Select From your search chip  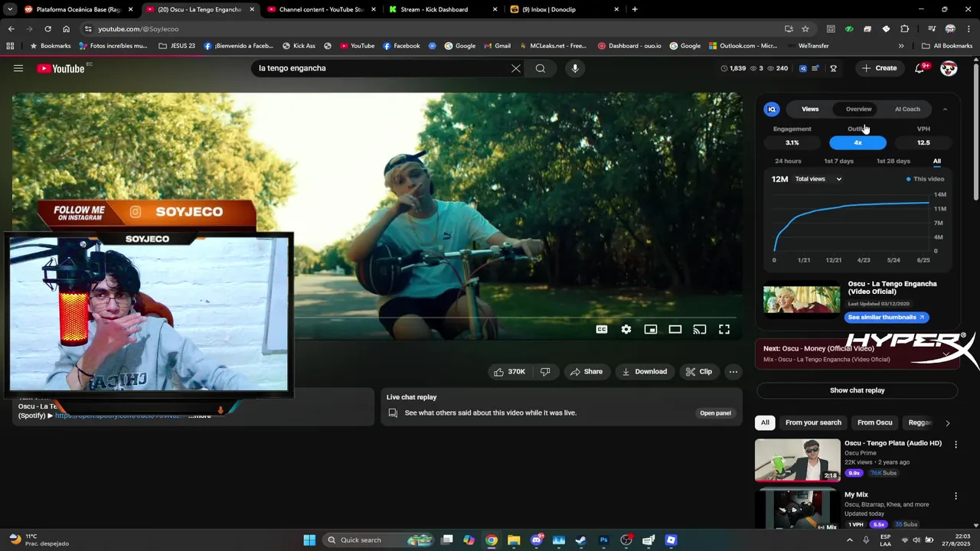pyautogui.click(x=813, y=422)
